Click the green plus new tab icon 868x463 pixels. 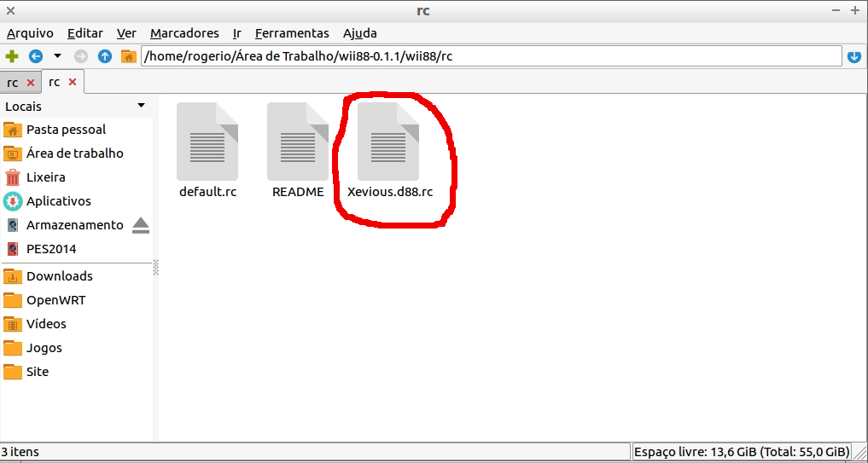coord(12,56)
